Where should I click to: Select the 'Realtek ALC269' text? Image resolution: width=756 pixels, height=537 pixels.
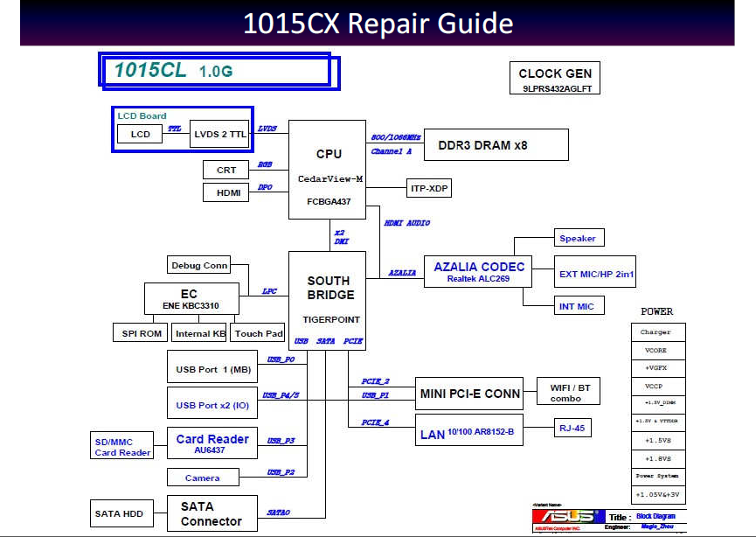point(478,279)
